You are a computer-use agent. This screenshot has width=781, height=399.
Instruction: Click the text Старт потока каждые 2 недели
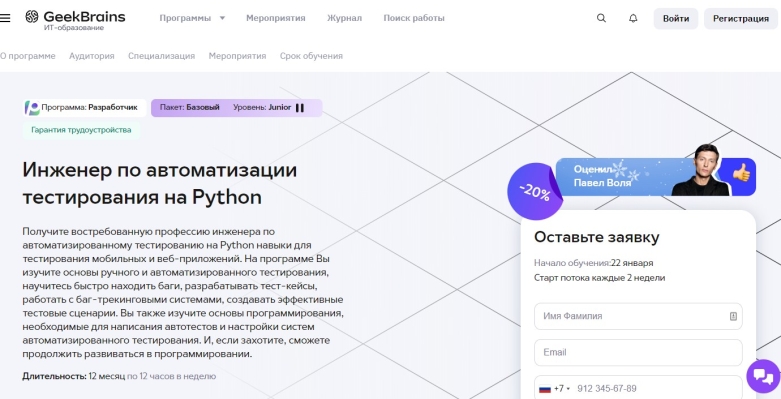[x=599, y=278]
